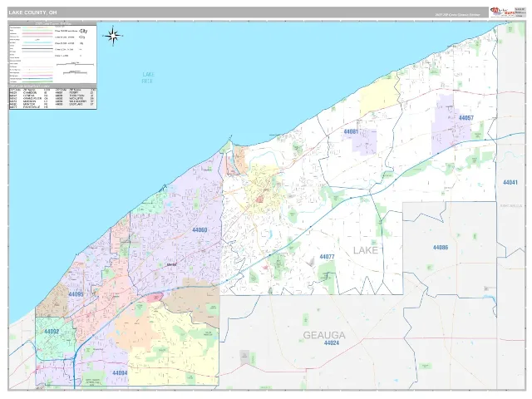Select ZIP code label 44060

pos(199,230)
